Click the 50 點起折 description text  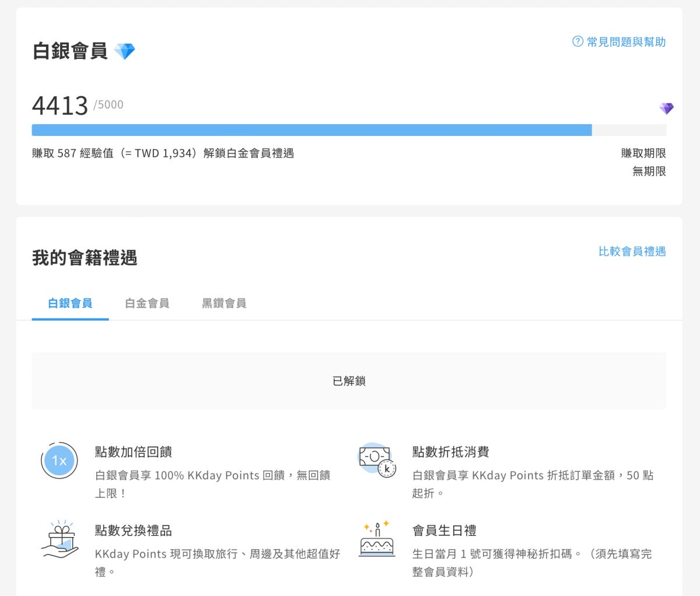[533, 484]
